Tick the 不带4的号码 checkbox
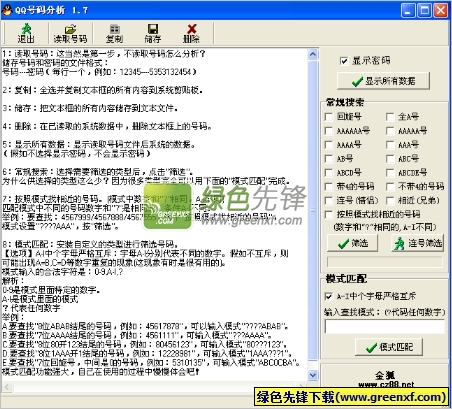The width and height of the screenshot is (452, 409). click(x=390, y=186)
